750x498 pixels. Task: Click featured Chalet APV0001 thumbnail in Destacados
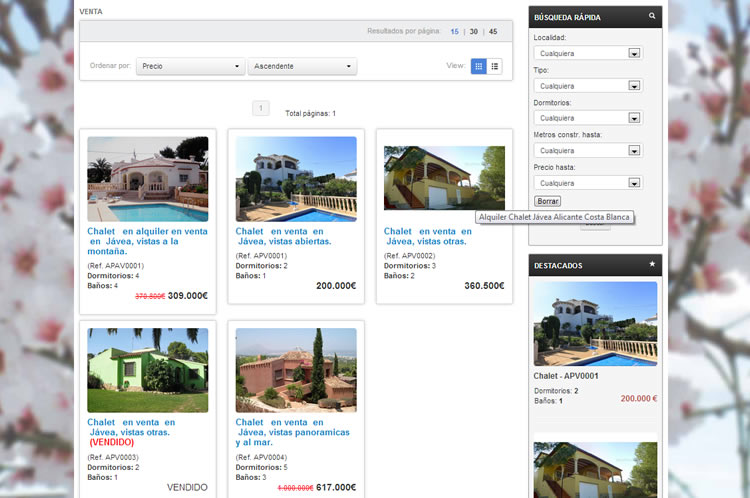point(595,324)
